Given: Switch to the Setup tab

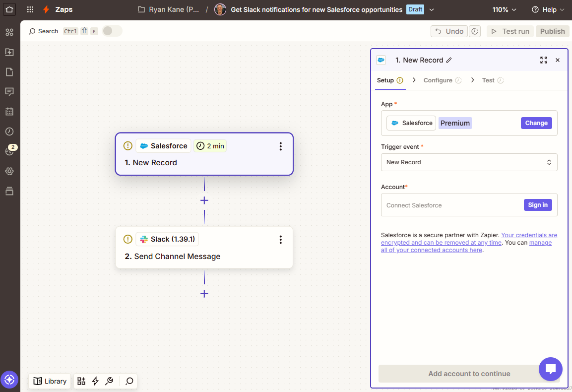Looking at the screenshot, I should coord(390,80).
